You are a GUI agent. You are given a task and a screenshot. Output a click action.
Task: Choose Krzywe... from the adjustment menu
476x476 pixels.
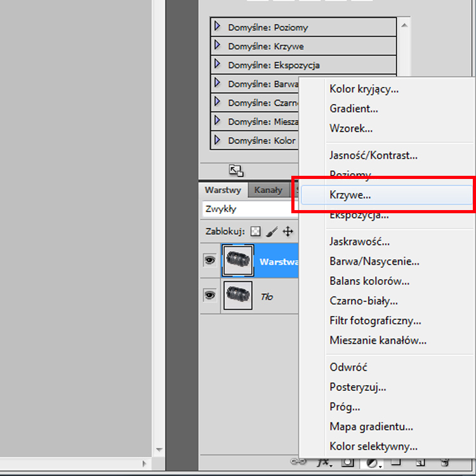(x=350, y=195)
